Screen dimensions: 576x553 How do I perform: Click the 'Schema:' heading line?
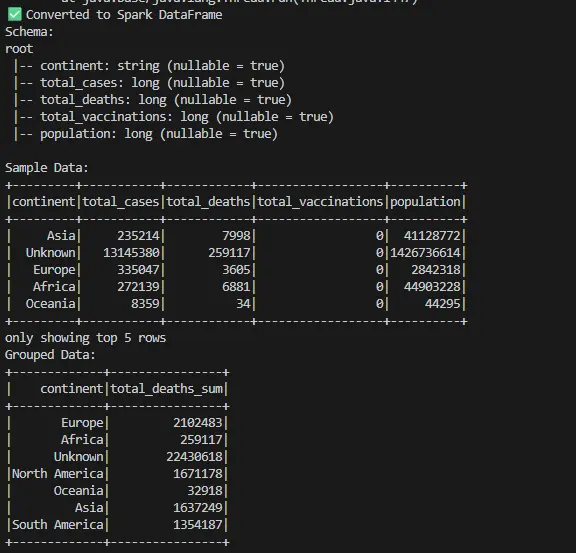(x=29, y=32)
